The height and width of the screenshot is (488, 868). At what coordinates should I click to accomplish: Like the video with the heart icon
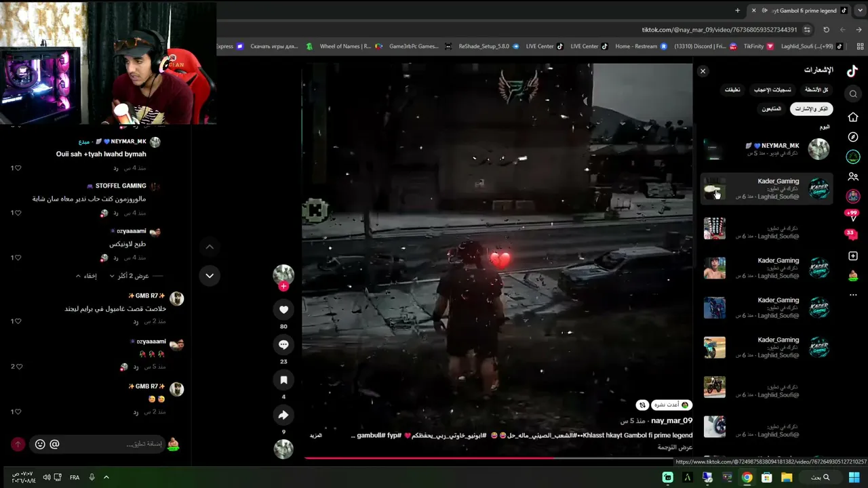(x=283, y=310)
